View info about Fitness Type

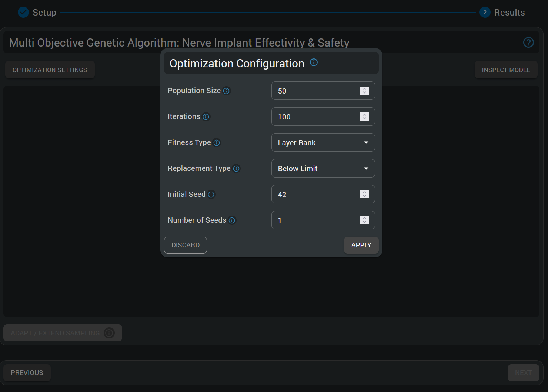[217, 142]
